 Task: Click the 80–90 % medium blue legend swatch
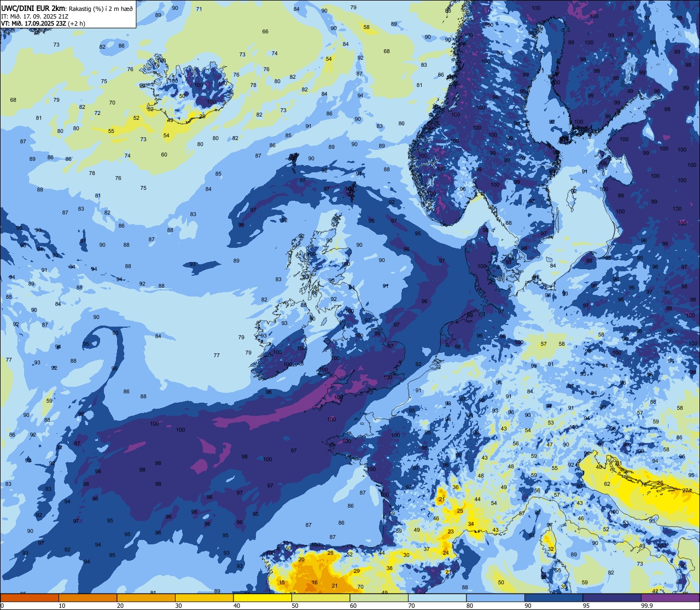pos(495,597)
